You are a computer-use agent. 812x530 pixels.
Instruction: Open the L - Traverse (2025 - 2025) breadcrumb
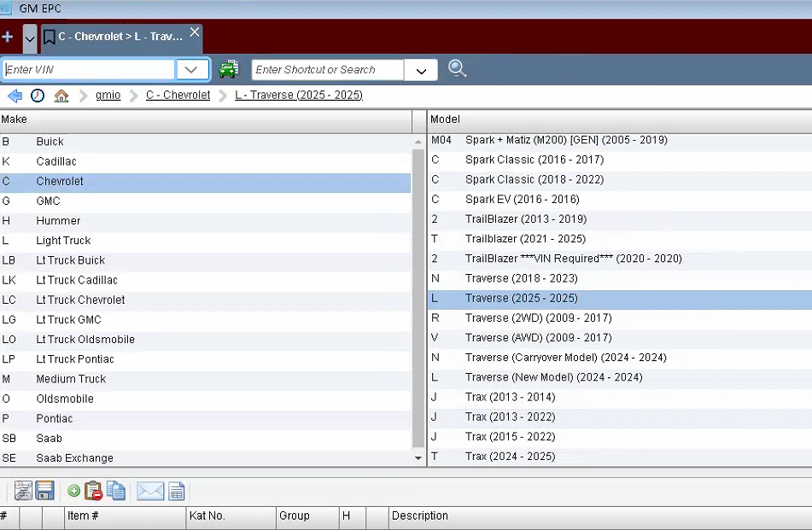point(299,96)
